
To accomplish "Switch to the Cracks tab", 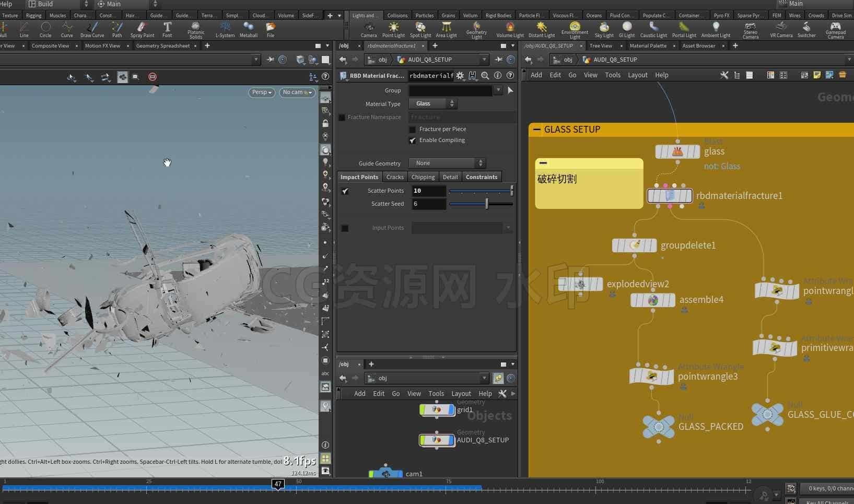I will point(395,177).
